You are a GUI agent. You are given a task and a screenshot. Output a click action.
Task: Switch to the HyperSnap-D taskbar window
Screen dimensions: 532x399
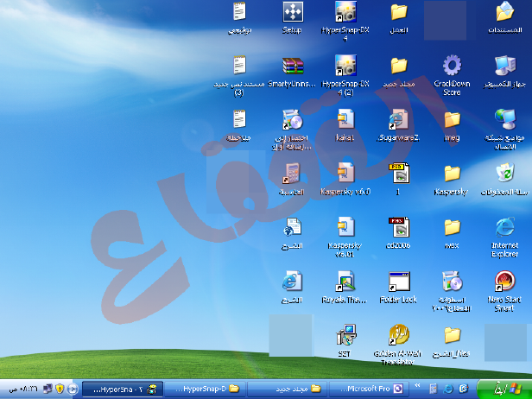206,389
